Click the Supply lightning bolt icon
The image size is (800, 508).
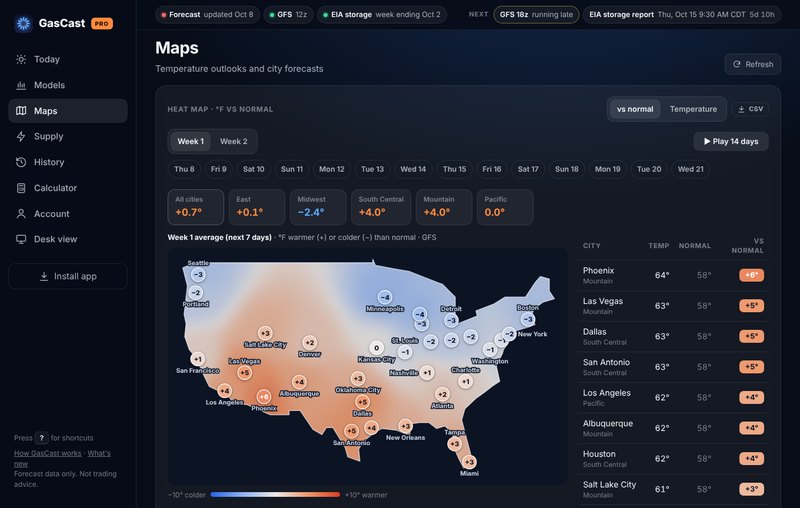tap(21, 136)
